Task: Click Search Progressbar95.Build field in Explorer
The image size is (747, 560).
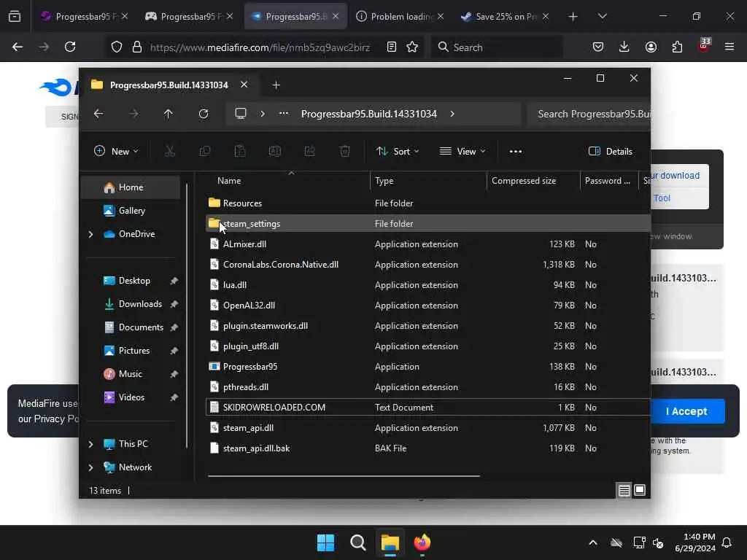Action: (x=589, y=114)
